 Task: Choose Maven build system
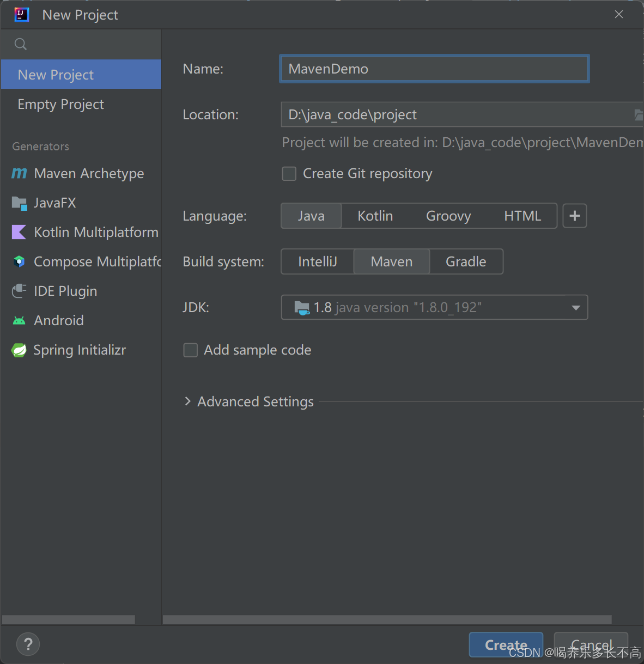click(392, 261)
